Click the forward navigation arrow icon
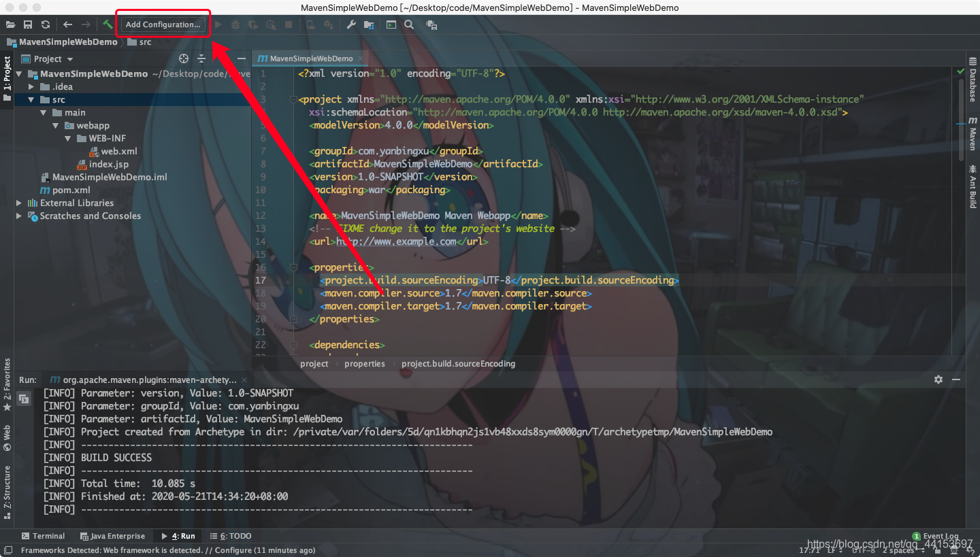This screenshot has width=980, height=557. (x=86, y=24)
